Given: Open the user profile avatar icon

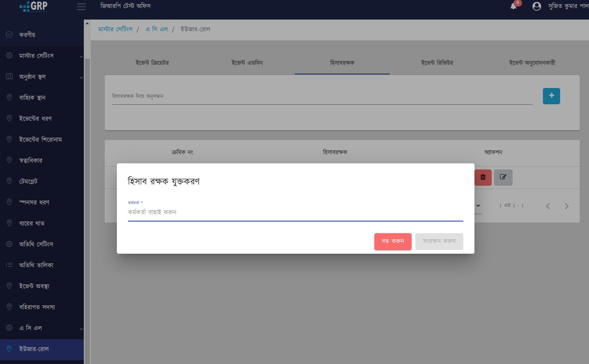Looking at the screenshot, I should tap(536, 6).
